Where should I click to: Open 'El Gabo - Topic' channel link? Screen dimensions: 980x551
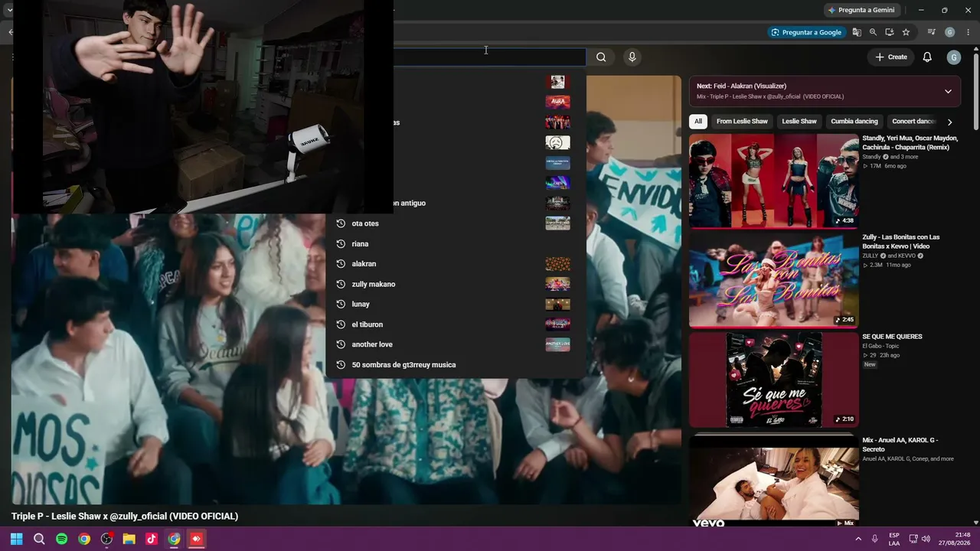[881, 346]
